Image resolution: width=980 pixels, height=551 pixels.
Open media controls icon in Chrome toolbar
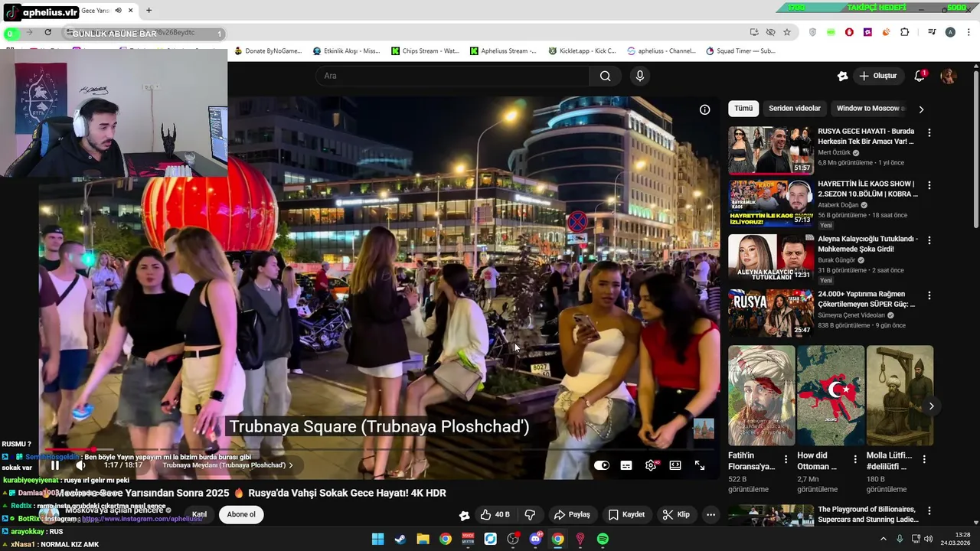tap(932, 32)
